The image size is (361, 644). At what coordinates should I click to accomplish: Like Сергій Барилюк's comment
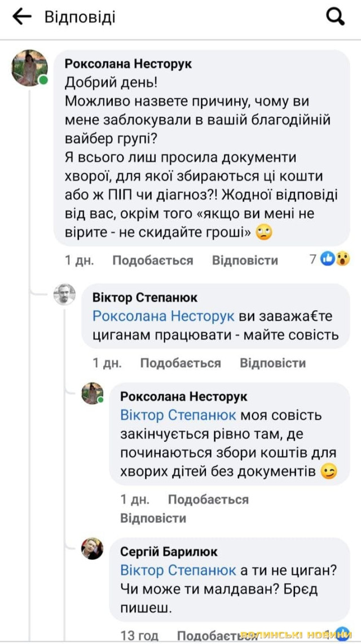pos(208,636)
